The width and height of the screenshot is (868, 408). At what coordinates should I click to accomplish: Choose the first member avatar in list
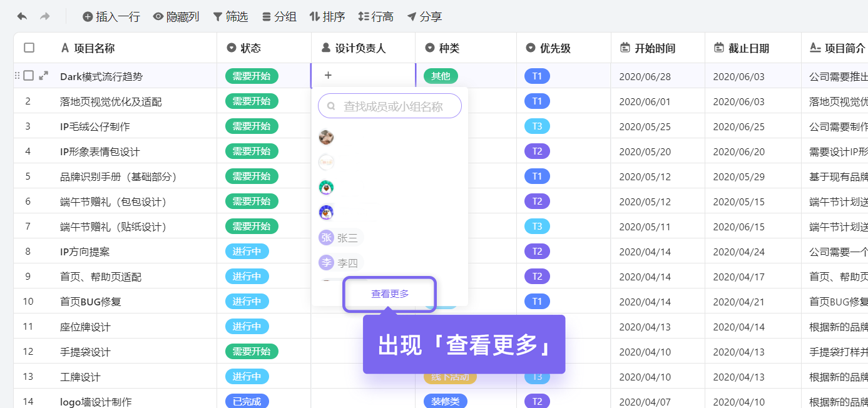(x=326, y=138)
